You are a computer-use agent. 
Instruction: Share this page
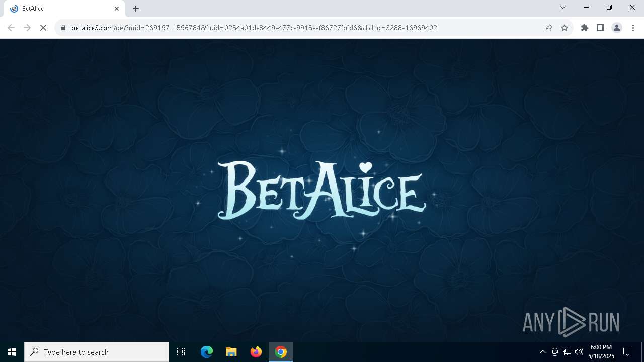pyautogui.click(x=548, y=28)
